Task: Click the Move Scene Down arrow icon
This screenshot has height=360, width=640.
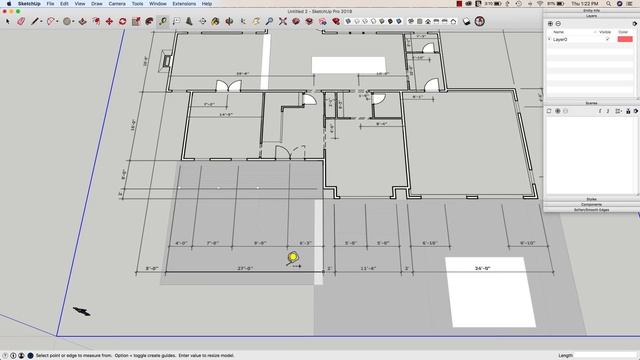Action: tap(608, 111)
